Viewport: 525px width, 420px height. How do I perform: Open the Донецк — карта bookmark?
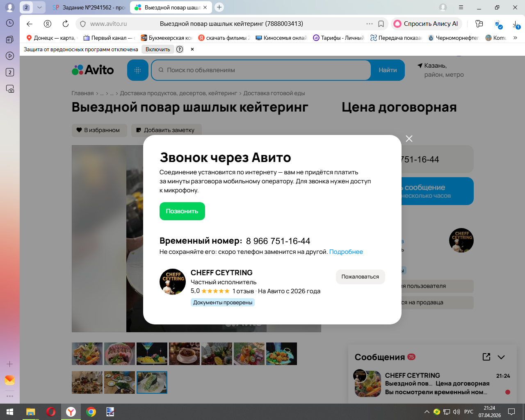[52, 38]
